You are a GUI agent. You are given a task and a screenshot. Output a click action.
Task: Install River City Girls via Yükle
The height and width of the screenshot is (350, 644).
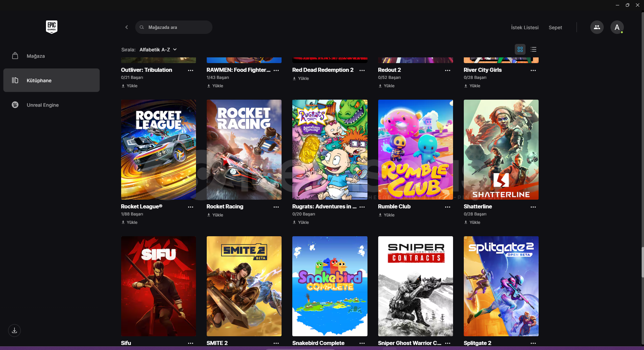(x=472, y=86)
